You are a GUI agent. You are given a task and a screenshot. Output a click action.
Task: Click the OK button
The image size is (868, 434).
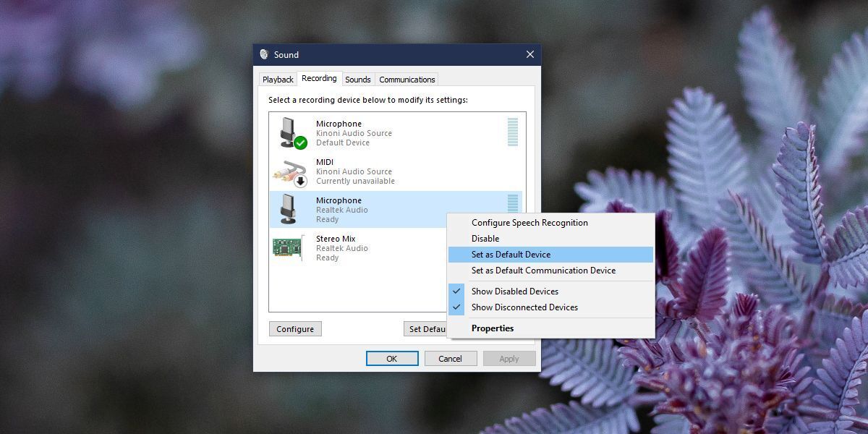tap(392, 358)
